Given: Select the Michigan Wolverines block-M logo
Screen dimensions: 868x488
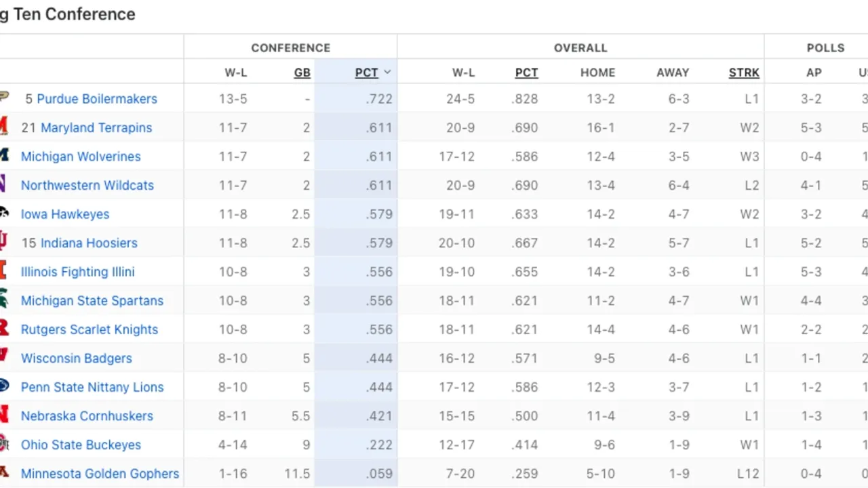Looking at the screenshot, I should click(x=4, y=157).
